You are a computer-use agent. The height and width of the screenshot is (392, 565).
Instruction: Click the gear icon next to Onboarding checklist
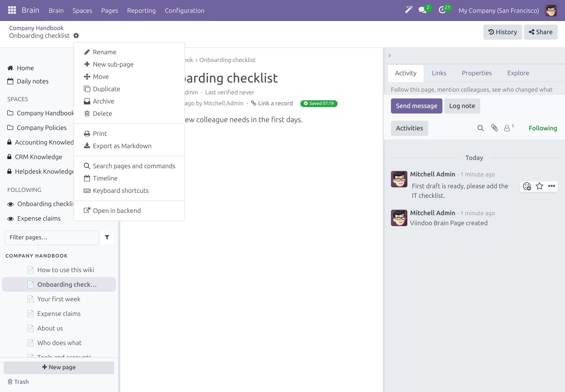[x=76, y=36]
